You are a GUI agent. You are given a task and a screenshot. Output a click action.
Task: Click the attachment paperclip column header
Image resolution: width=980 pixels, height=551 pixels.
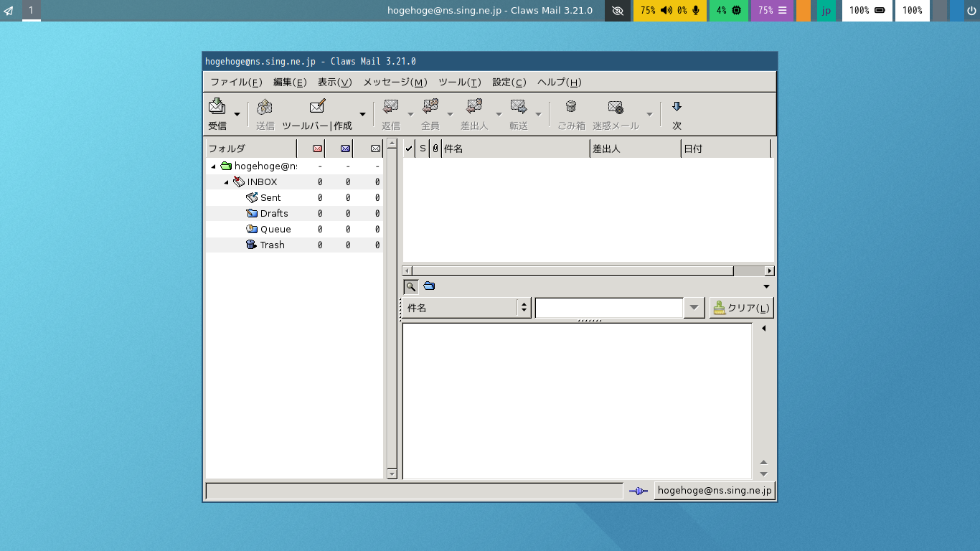435,149
